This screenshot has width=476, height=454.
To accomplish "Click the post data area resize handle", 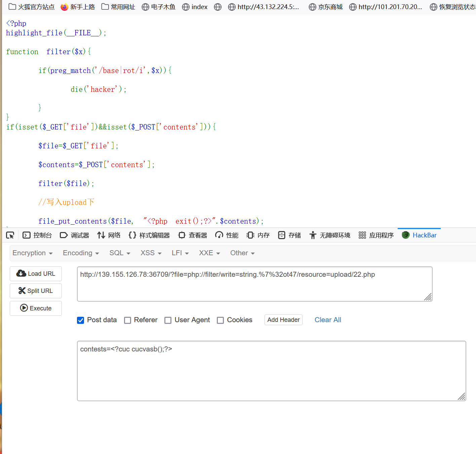I will pyautogui.click(x=462, y=396).
